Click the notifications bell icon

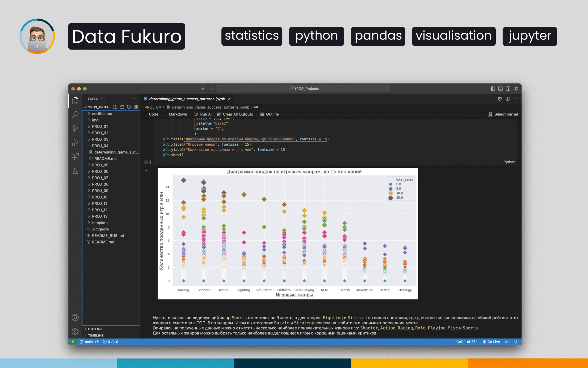[x=515, y=342]
